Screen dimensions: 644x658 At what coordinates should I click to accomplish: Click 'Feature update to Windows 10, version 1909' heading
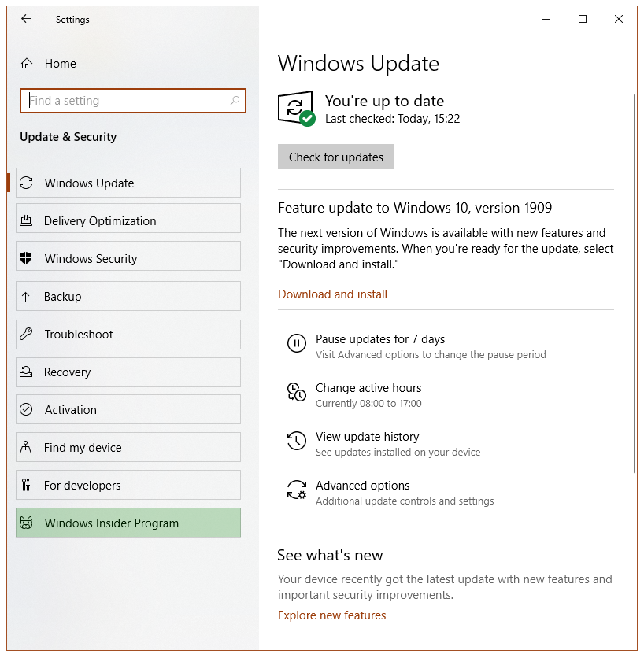pos(415,208)
